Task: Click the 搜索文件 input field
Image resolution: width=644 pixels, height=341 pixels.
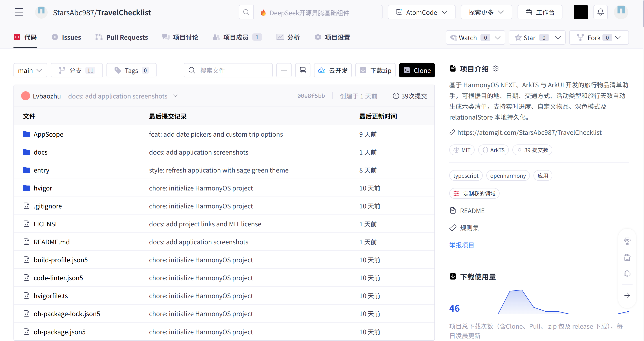Action: pos(228,70)
